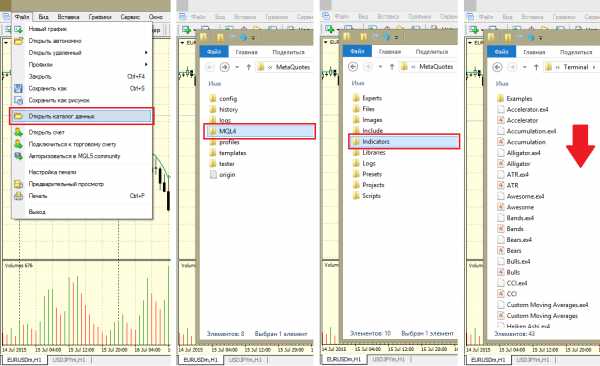This screenshot has width=600, height=366.
Task: Click the 'Сохранить как' floppy disk icon
Action: pos(18,88)
